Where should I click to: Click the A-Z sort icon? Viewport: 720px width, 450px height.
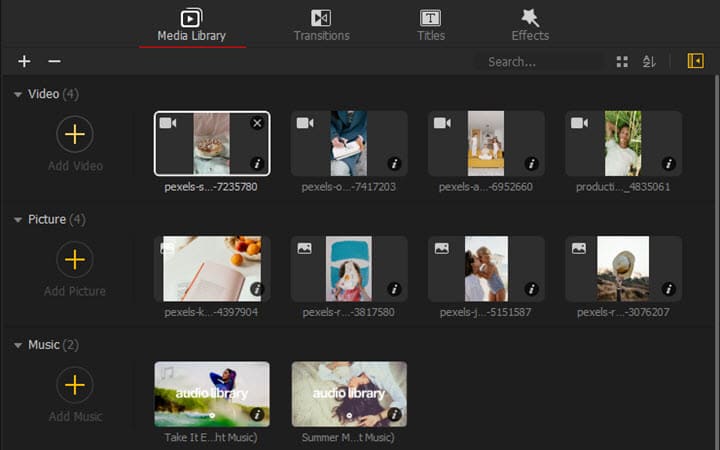[649, 62]
